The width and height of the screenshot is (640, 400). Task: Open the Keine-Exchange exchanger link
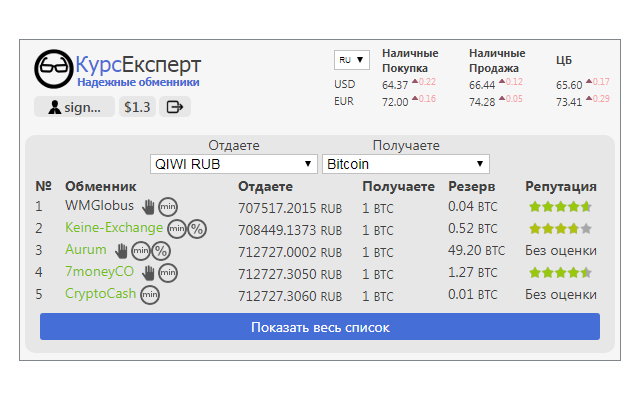point(114,227)
